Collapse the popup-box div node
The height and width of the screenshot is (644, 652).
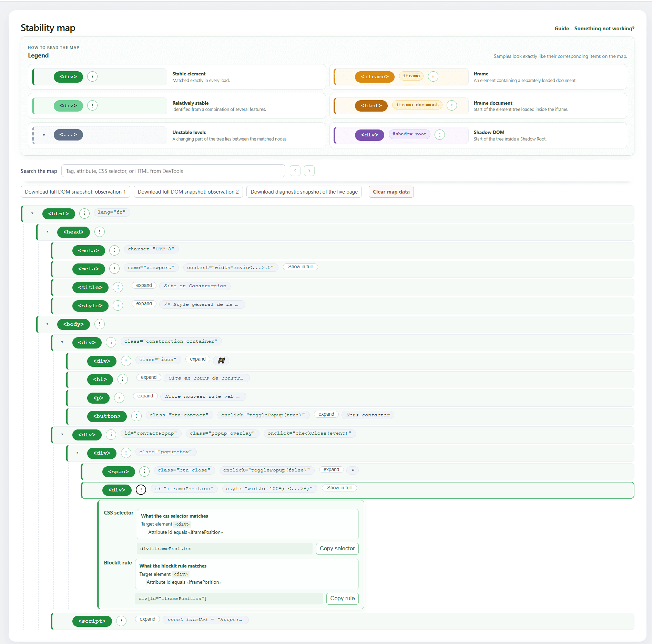pyautogui.click(x=78, y=453)
